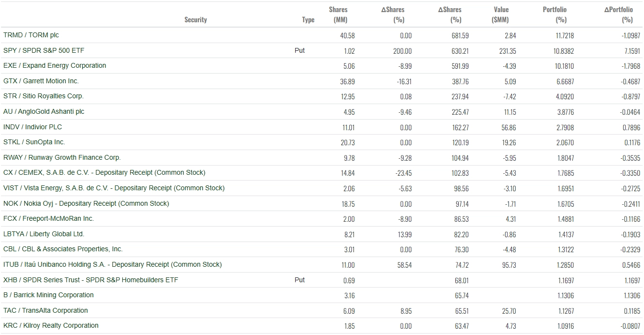Click the Put type in SPY row

coord(300,50)
